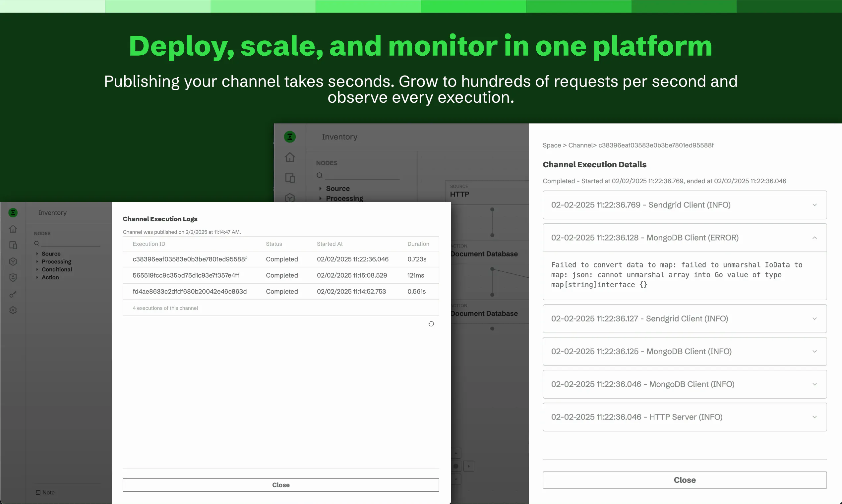
Task: Expand the 11:22:36.769 Sendgrid Client log
Action: (x=685, y=205)
